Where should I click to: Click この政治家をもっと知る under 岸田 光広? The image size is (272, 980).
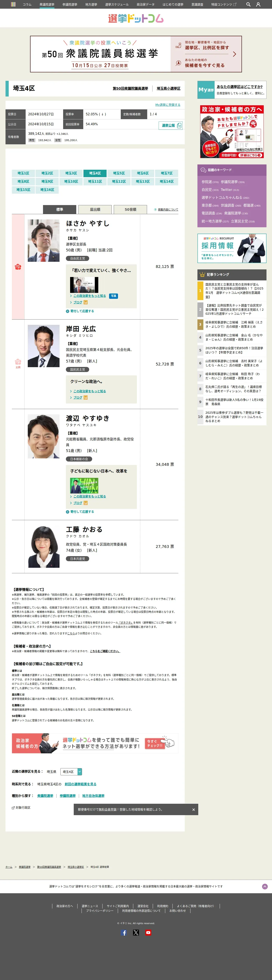pyautogui.click(x=90, y=391)
